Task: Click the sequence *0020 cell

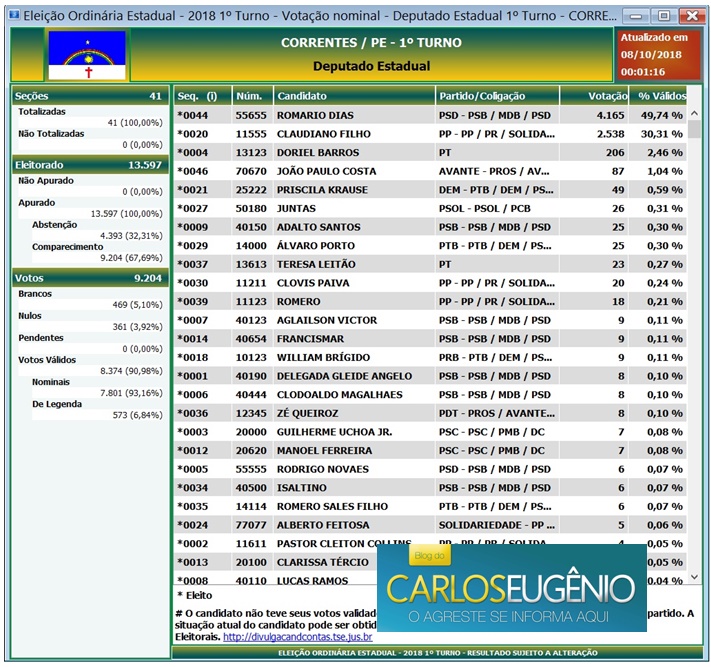Action: pyautogui.click(x=203, y=134)
